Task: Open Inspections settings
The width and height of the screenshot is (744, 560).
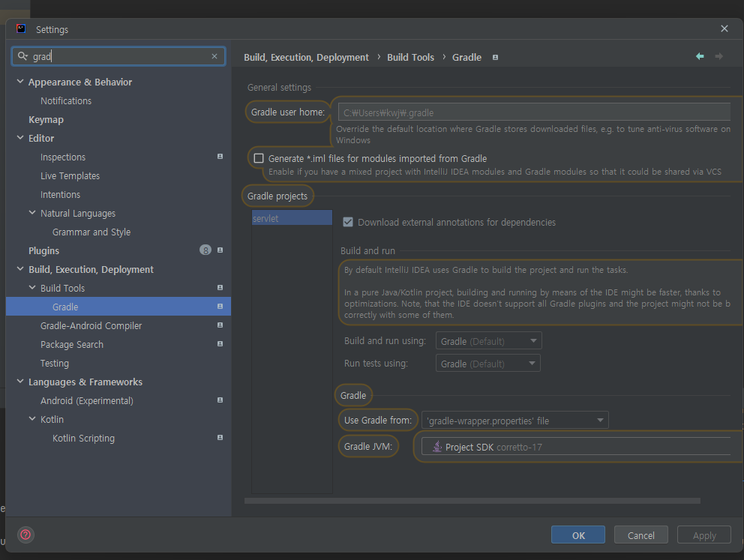Action: tap(63, 157)
